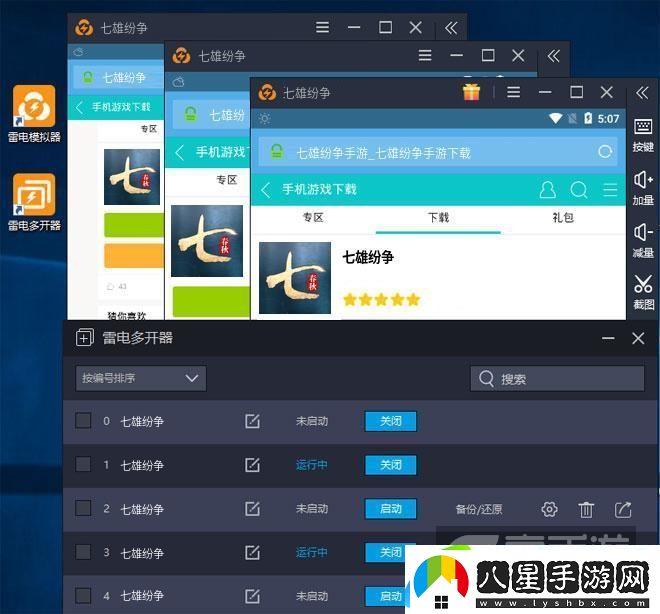Viewport: 660px width, 614px height.
Task: Edit name of instance 4 七雄纷争
Action: pyautogui.click(x=252, y=596)
